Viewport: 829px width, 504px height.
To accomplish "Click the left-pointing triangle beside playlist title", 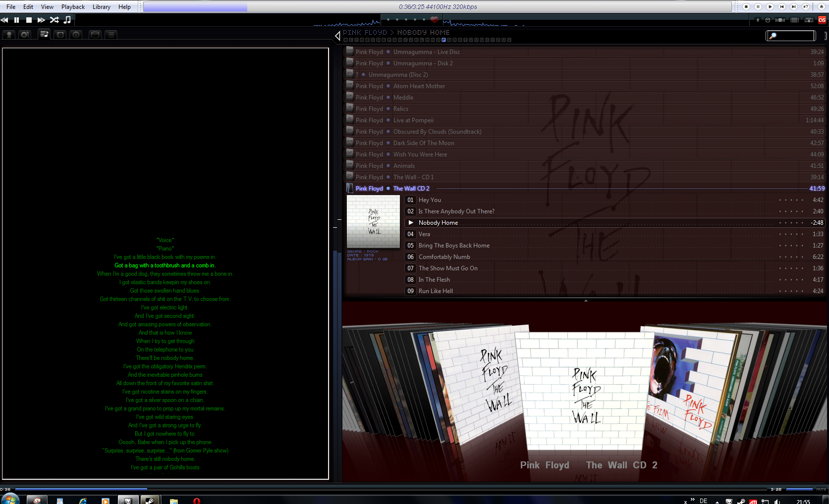I will click(x=337, y=36).
